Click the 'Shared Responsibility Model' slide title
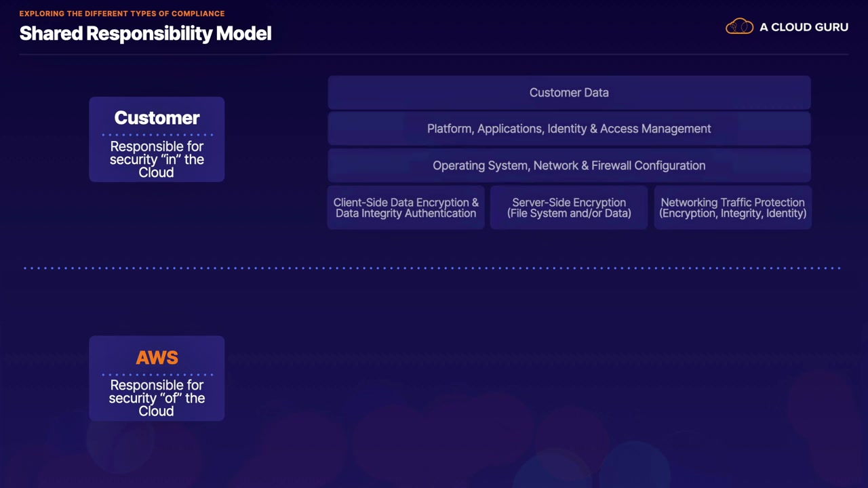Image resolution: width=868 pixels, height=488 pixels. click(x=145, y=33)
